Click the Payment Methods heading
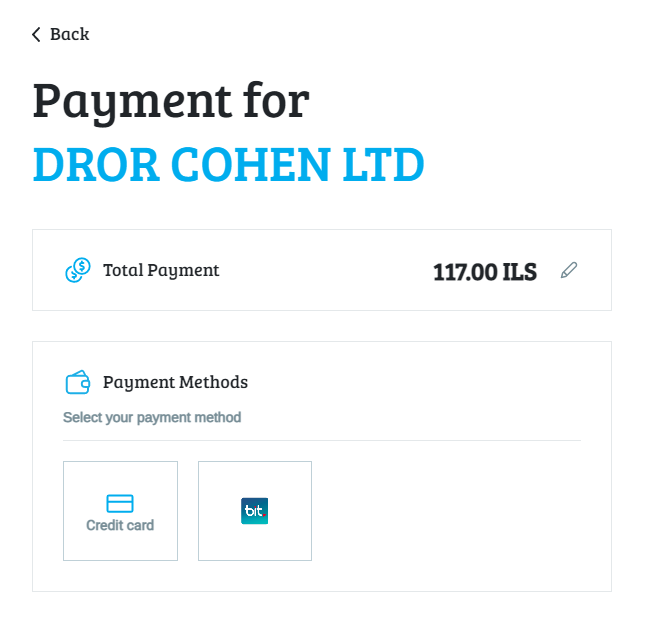 [175, 382]
